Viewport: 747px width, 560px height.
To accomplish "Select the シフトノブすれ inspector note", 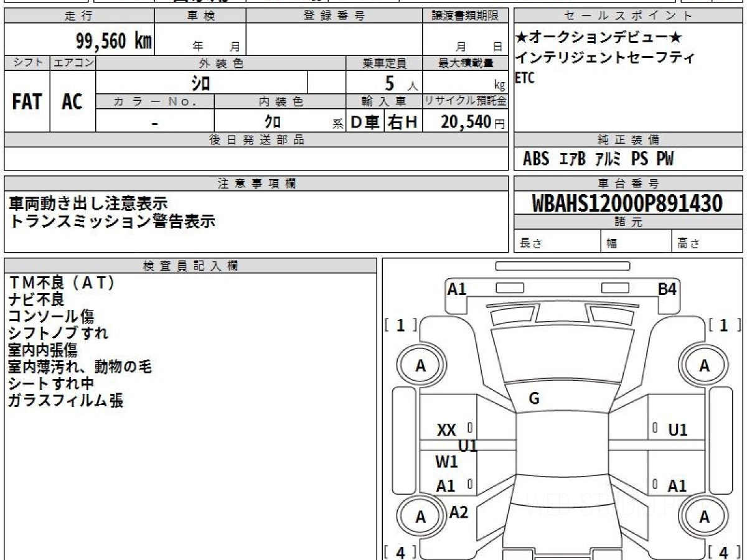I will pos(58,333).
